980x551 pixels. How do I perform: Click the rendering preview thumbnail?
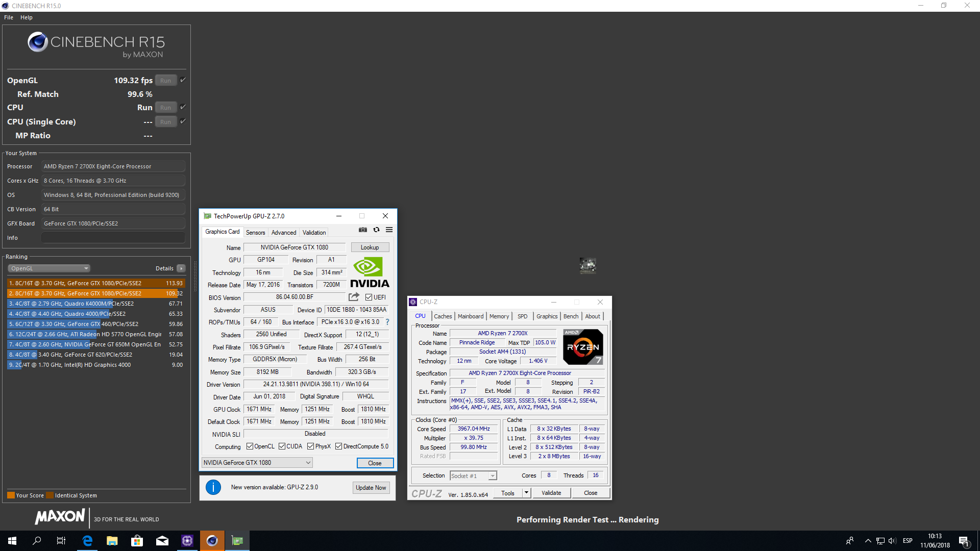[x=588, y=265]
